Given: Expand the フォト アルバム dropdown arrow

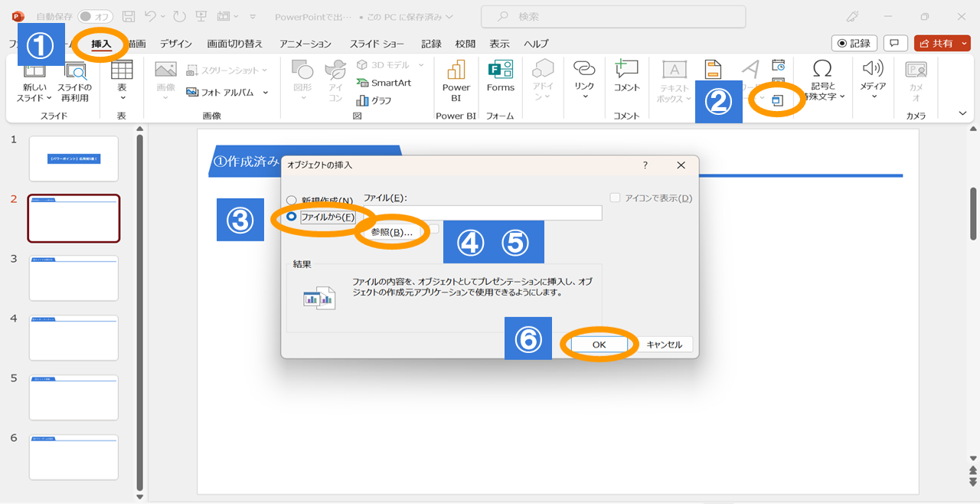Looking at the screenshot, I should click(266, 92).
